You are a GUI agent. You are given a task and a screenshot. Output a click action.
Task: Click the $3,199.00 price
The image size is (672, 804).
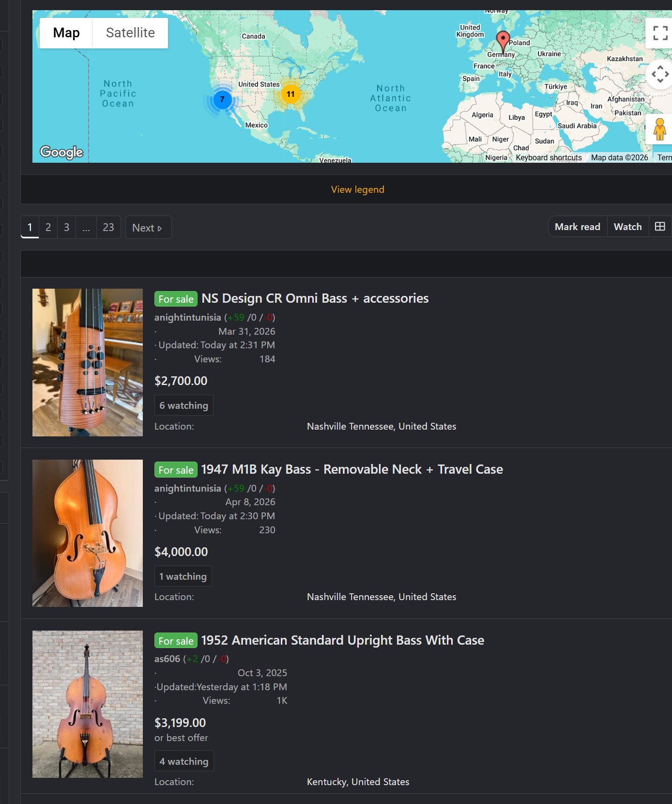180,723
